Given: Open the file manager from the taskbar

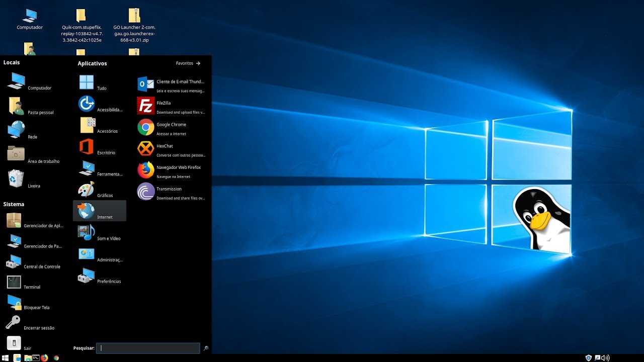Looking at the screenshot, I should 27,358.
